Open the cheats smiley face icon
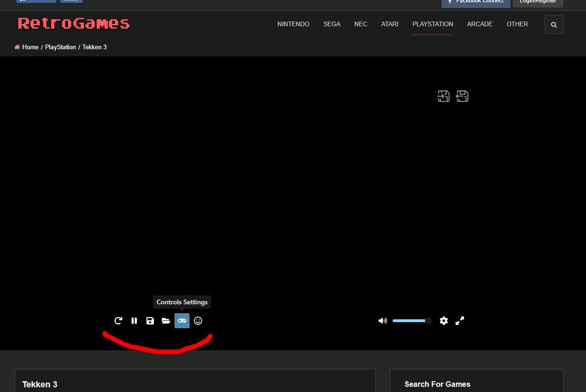 point(198,321)
